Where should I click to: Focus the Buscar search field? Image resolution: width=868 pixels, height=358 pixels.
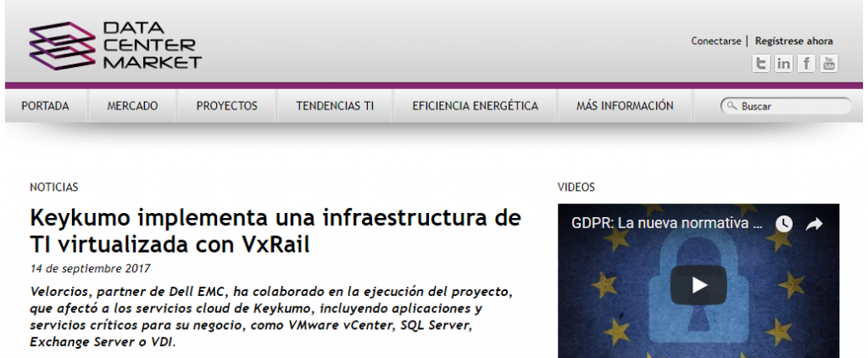click(x=786, y=106)
